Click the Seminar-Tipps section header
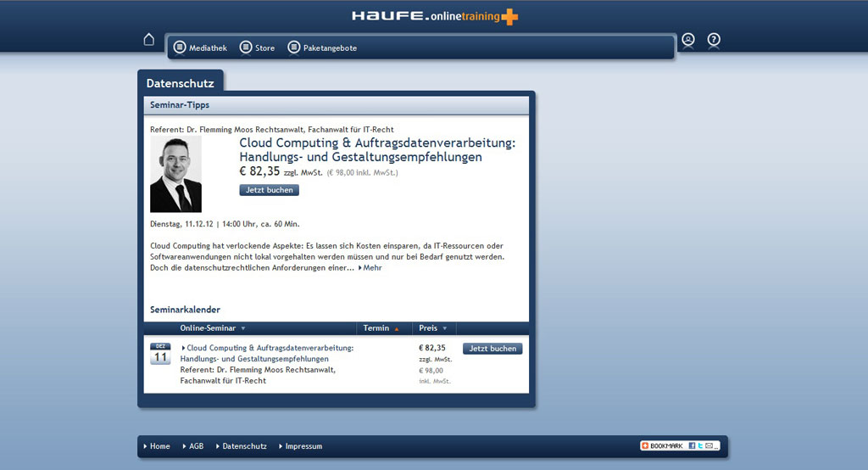Viewport: 868px width, 470px height. [x=336, y=105]
